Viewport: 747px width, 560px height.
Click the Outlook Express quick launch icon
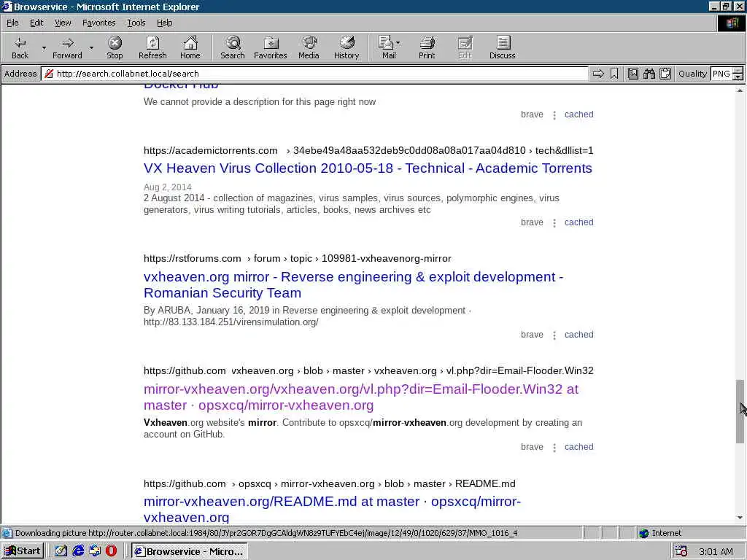tap(95, 551)
